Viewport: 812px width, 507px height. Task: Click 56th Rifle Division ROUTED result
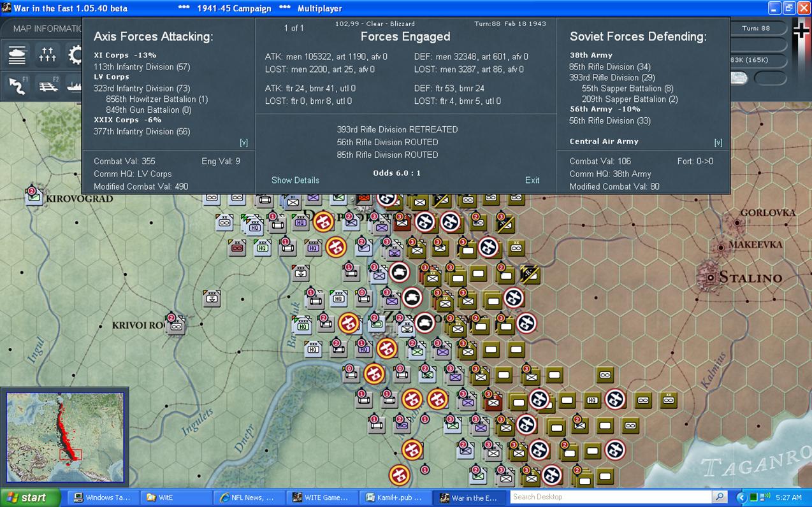[x=388, y=142]
